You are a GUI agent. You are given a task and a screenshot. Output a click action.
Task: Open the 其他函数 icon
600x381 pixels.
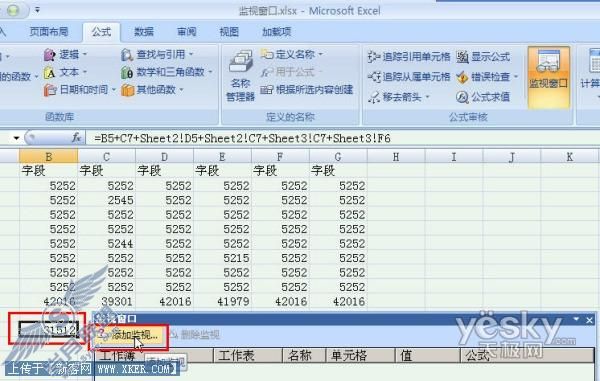127,90
